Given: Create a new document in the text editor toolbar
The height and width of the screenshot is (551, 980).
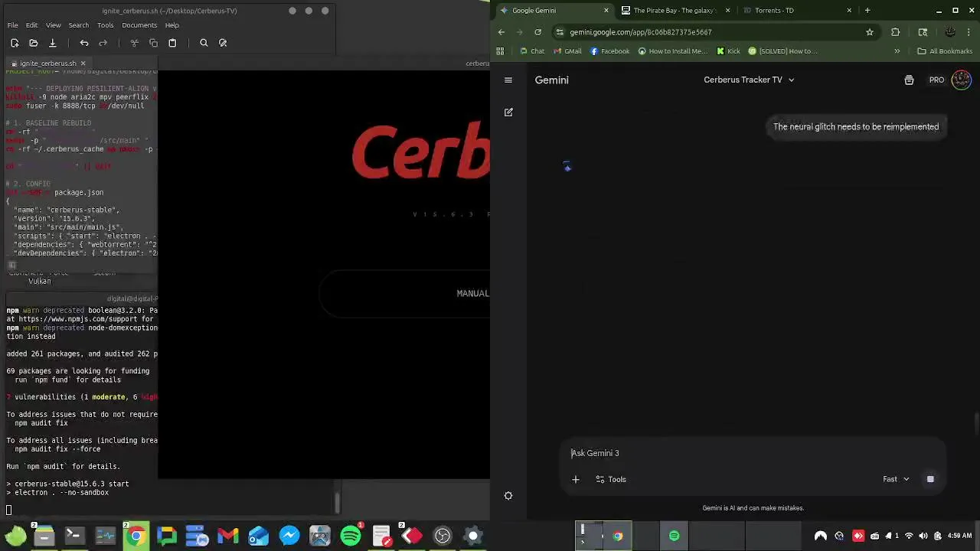Looking at the screenshot, I should (x=15, y=43).
